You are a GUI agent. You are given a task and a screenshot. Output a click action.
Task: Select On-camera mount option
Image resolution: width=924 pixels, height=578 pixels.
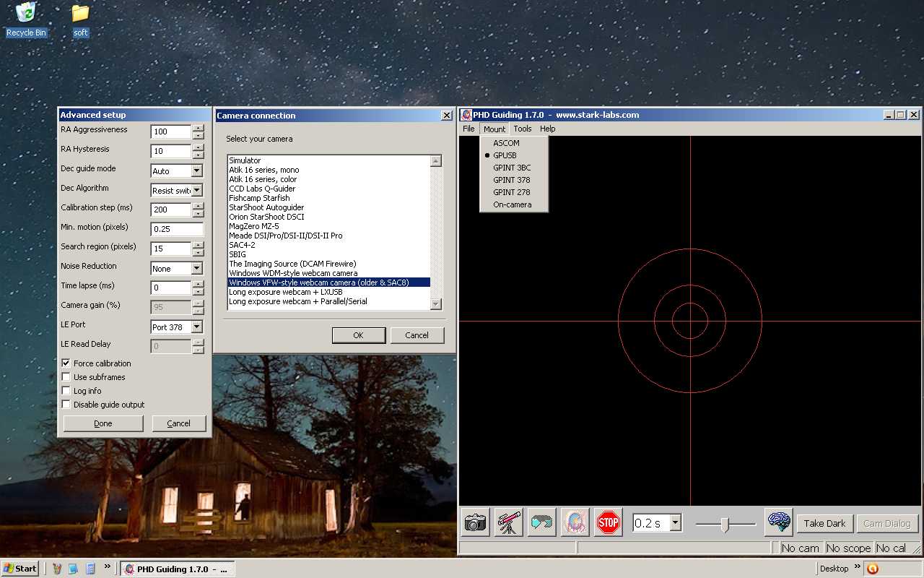point(514,204)
